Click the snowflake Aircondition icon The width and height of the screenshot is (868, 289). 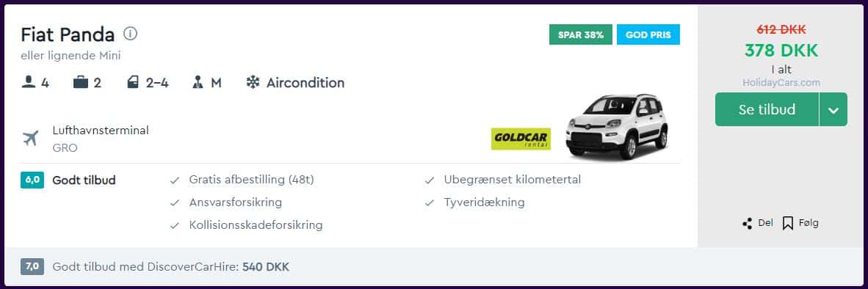pos(253,82)
